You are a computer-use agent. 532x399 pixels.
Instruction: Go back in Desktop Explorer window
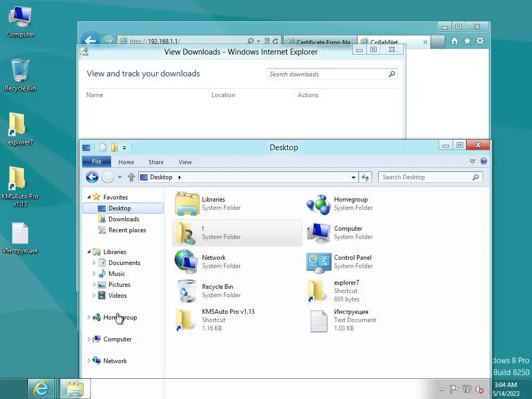pyautogui.click(x=92, y=177)
